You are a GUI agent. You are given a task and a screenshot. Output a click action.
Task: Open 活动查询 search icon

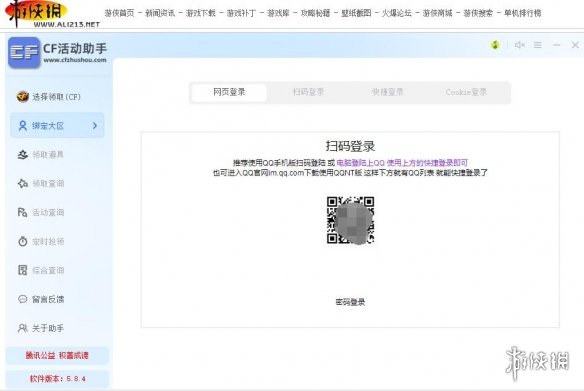(x=23, y=212)
